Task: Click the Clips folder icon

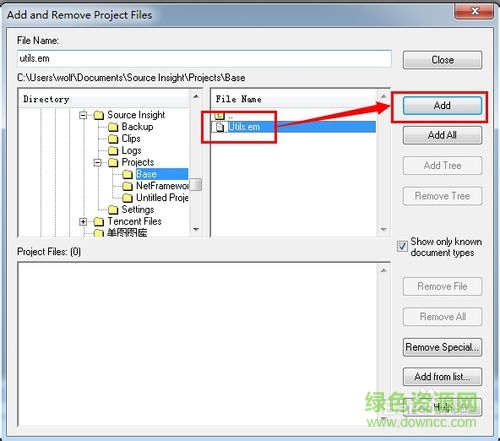Action: pyautogui.click(x=113, y=139)
